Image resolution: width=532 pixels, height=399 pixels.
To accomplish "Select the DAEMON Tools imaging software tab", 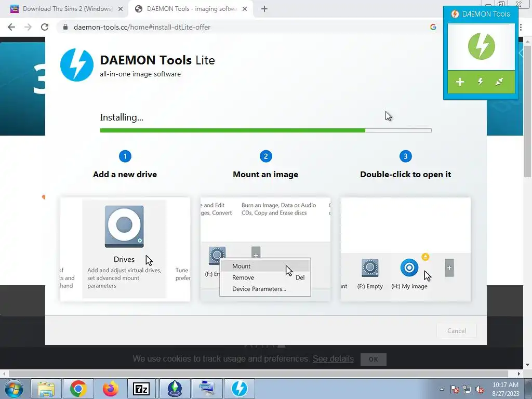I will pyautogui.click(x=192, y=9).
